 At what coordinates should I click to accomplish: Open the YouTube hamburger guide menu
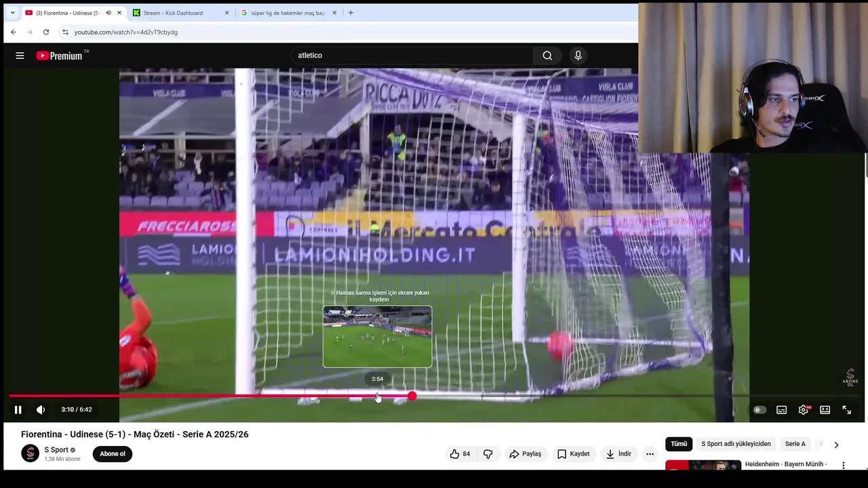coord(20,56)
